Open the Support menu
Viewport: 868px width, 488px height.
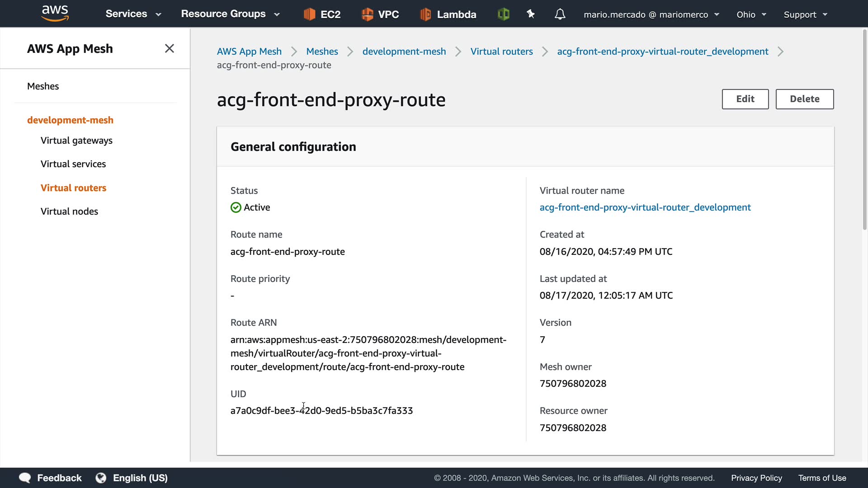[x=805, y=14]
